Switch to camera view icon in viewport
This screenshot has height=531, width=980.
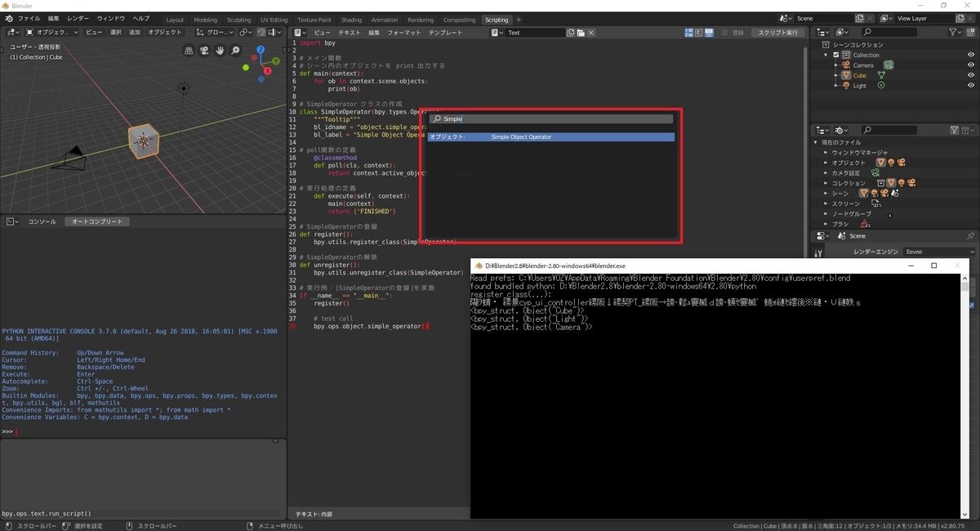(205, 51)
